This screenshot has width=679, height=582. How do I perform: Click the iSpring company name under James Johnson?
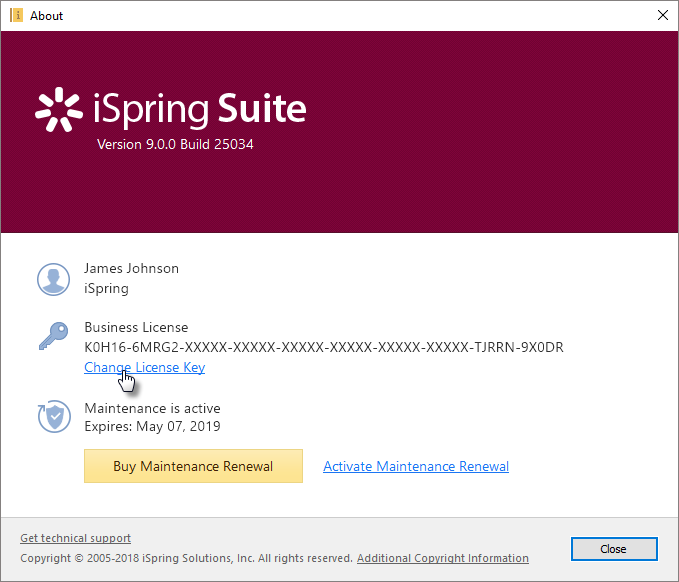coord(106,289)
